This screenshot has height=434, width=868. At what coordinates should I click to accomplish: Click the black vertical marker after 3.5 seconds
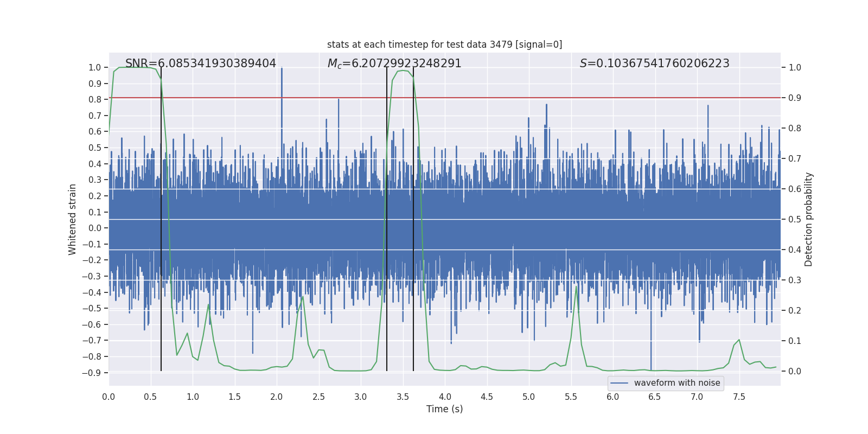pyautogui.click(x=413, y=219)
